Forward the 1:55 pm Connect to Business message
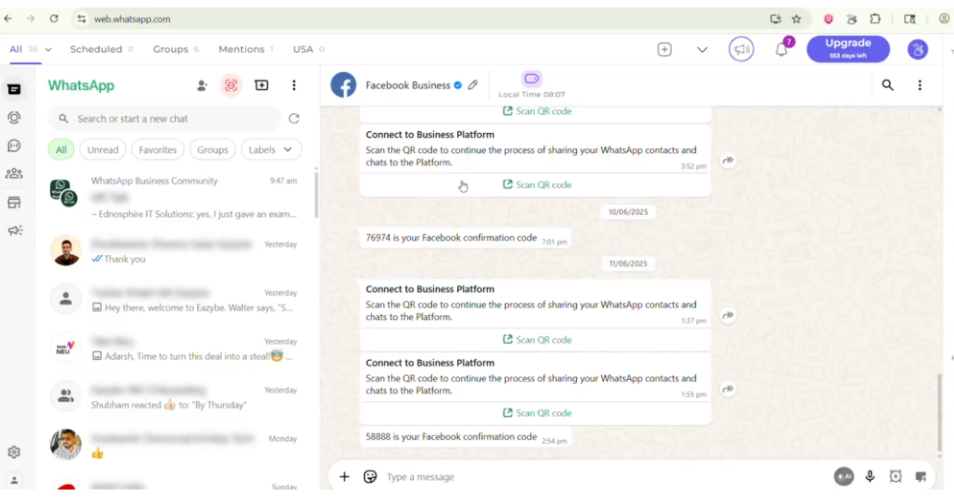954x502 pixels. [x=728, y=388]
